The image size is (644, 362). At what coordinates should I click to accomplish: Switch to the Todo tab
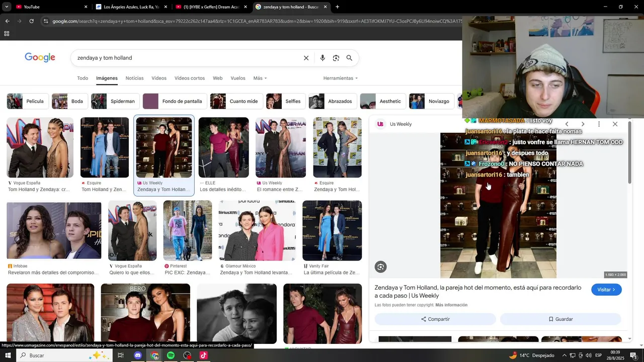[x=83, y=78]
